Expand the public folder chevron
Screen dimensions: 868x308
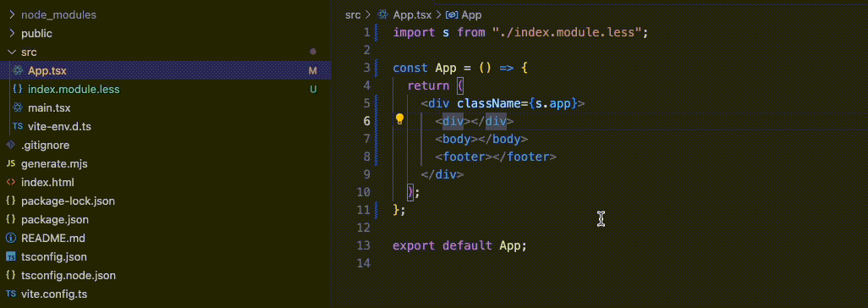pyautogui.click(x=11, y=33)
